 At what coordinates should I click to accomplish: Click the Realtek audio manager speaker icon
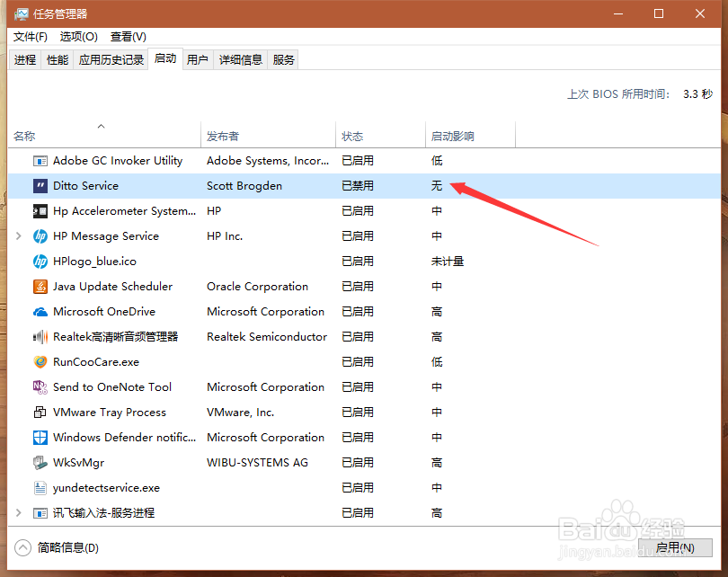tap(40, 337)
